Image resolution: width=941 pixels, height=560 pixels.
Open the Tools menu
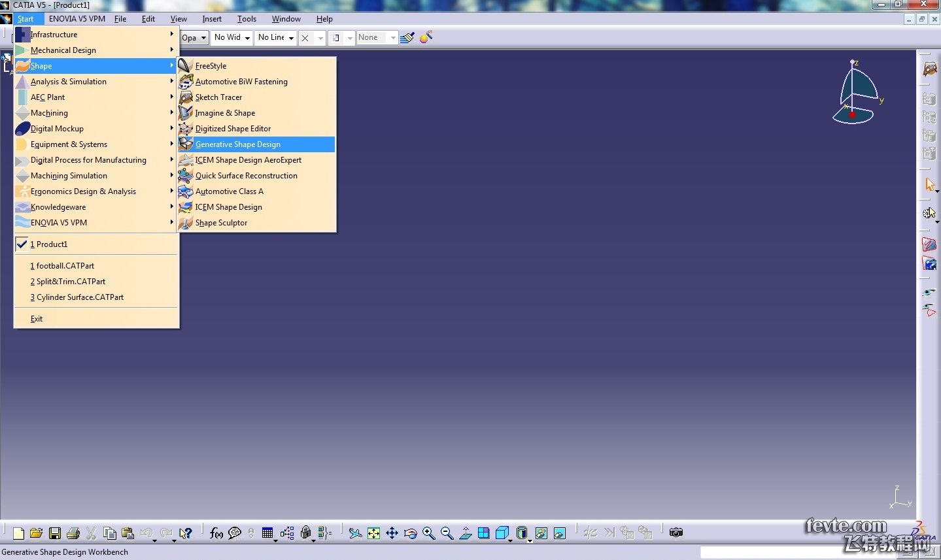click(x=247, y=19)
